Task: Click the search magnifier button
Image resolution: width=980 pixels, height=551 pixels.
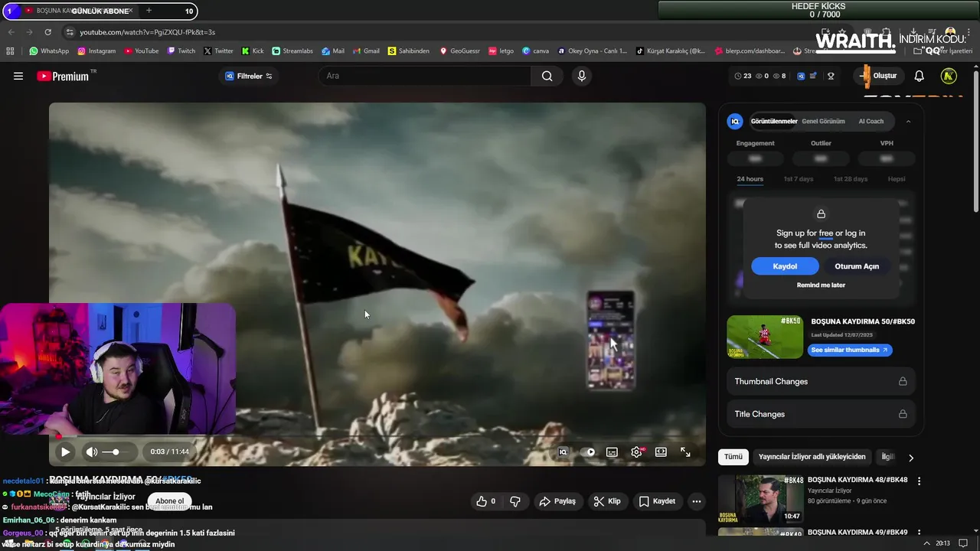Action: tap(547, 76)
